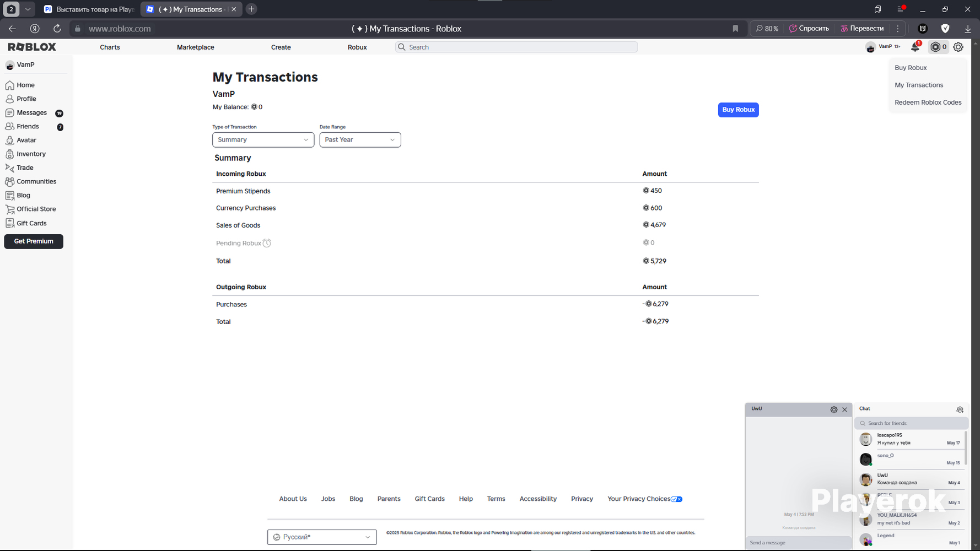Open the Yandex home button
Image resolution: width=980 pixels, height=551 pixels.
point(35,29)
